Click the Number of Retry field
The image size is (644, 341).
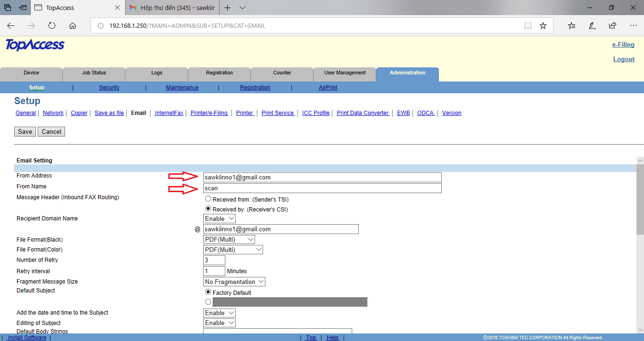point(214,260)
